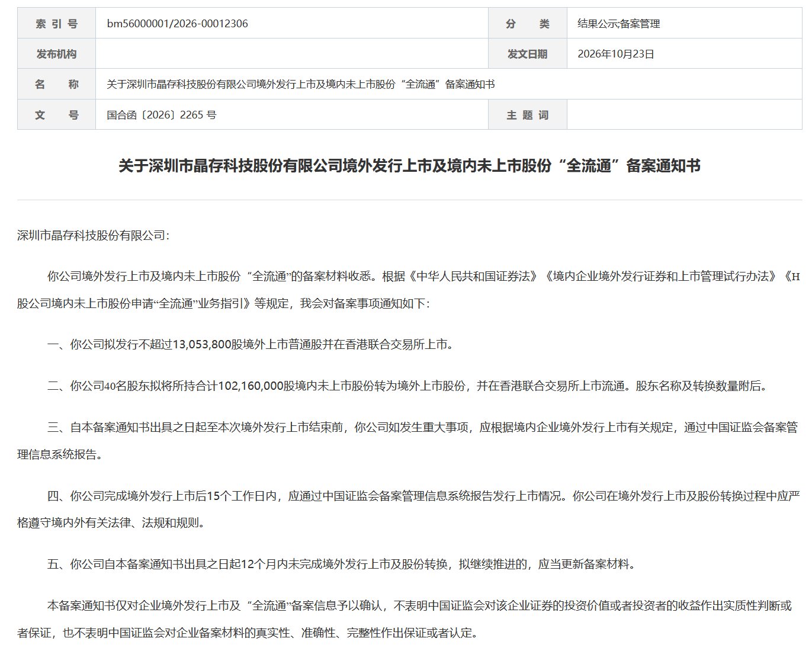Select the date 2026年10月23日
The height and width of the screenshot is (654, 812).
tap(616, 54)
